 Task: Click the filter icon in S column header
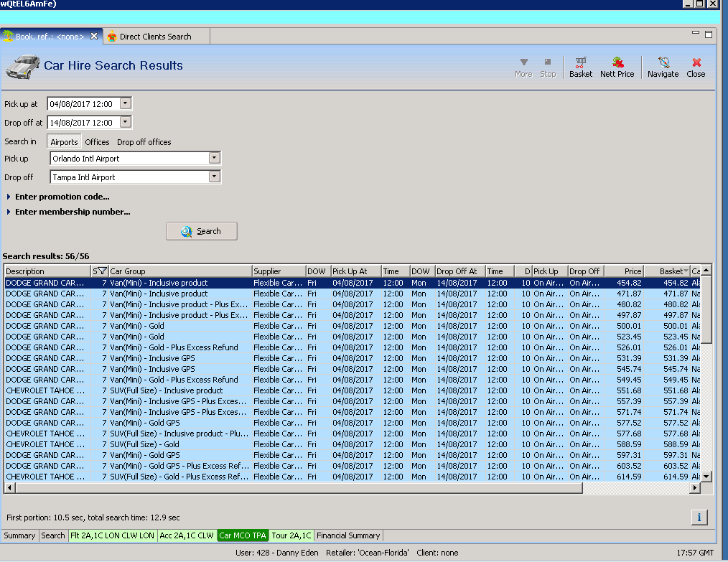(101, 271)
